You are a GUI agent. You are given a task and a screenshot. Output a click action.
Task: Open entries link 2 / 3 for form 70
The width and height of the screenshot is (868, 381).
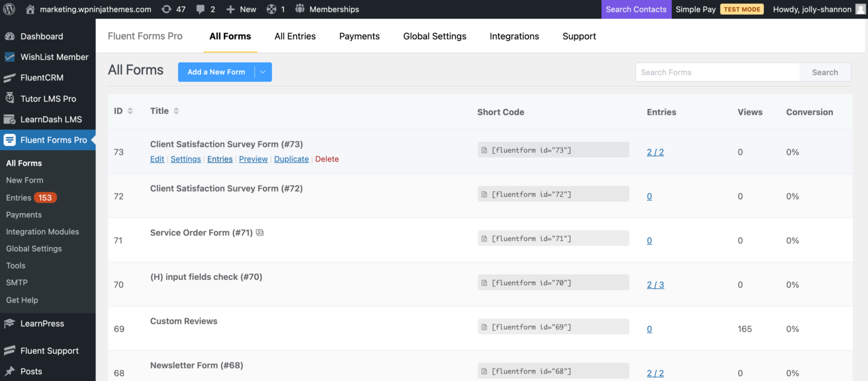[x=655, y=285]
